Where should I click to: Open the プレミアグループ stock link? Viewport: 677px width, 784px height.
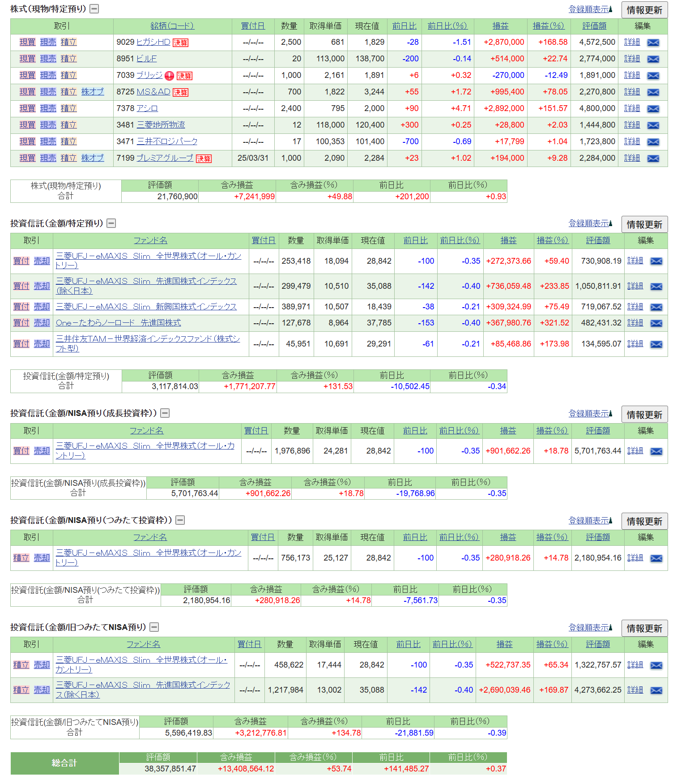click(x=165, y=158)
